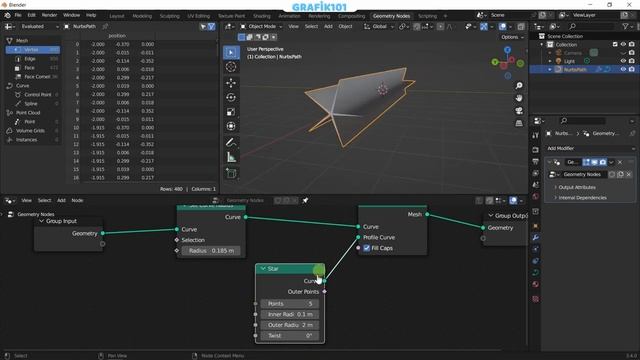640x360 pixels.
Task: Switch perspective/orthographic grid icon
Action: tap(519, 123)
